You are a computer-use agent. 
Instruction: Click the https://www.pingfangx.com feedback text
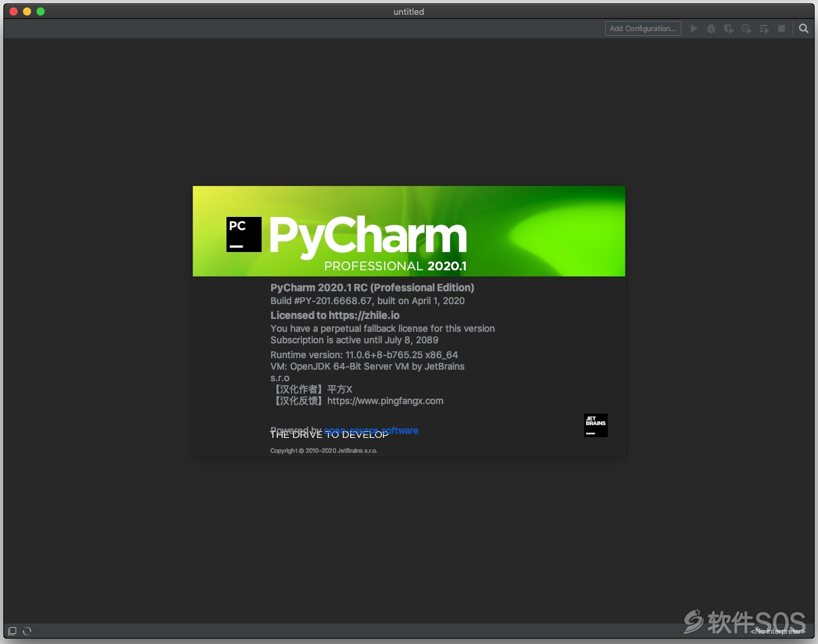385,401
